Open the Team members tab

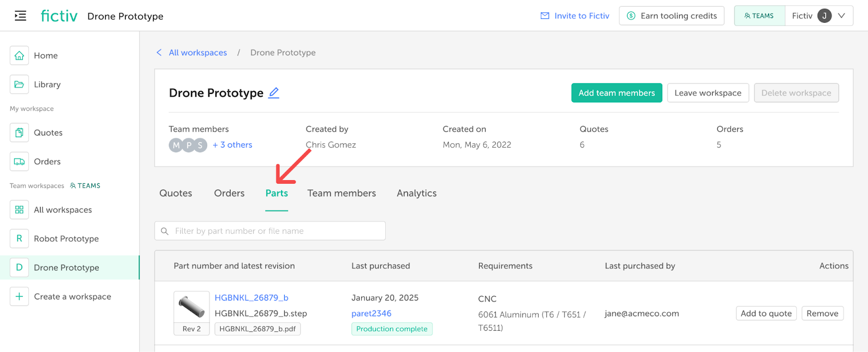(x=341, y=193)
